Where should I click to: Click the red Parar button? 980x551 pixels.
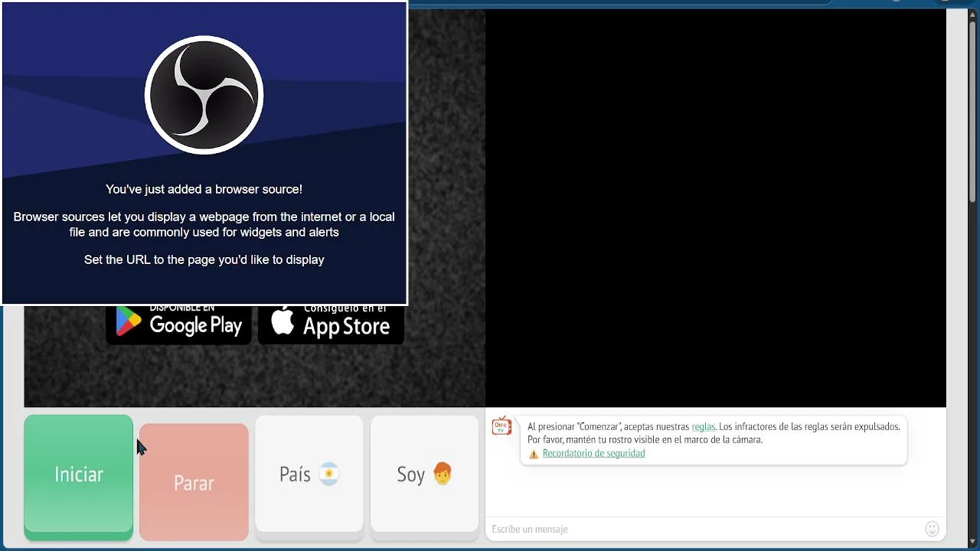(x=194, y=482)
